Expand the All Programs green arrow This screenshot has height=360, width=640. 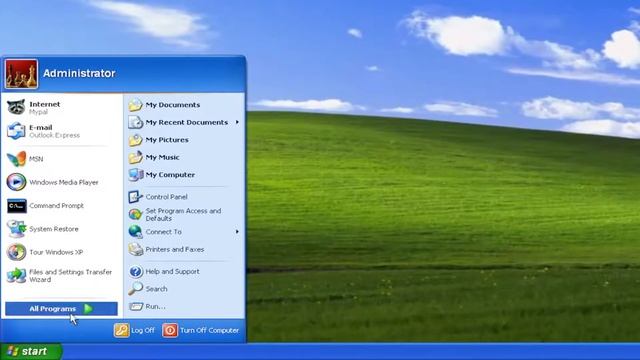click(88, 309)
